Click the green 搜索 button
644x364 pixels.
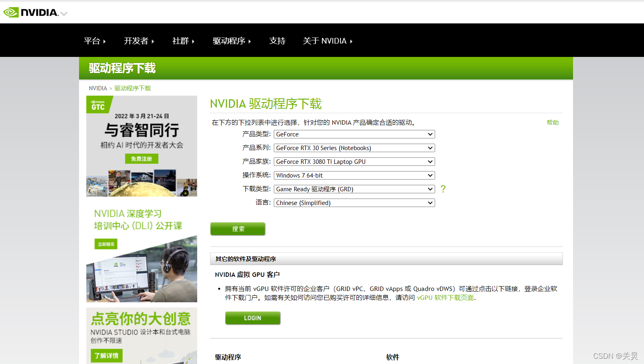pos(238,229)
